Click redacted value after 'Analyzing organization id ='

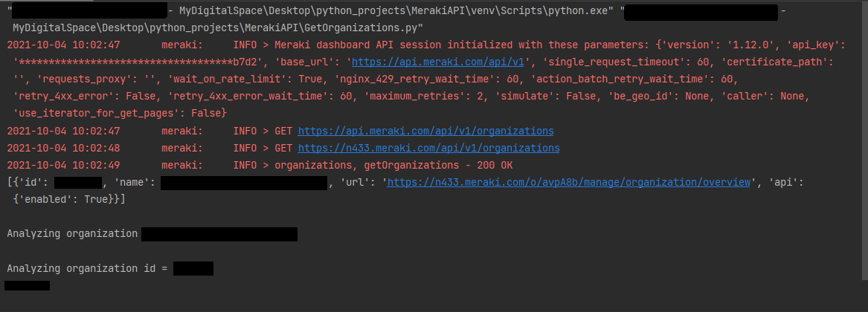[193, 268]
